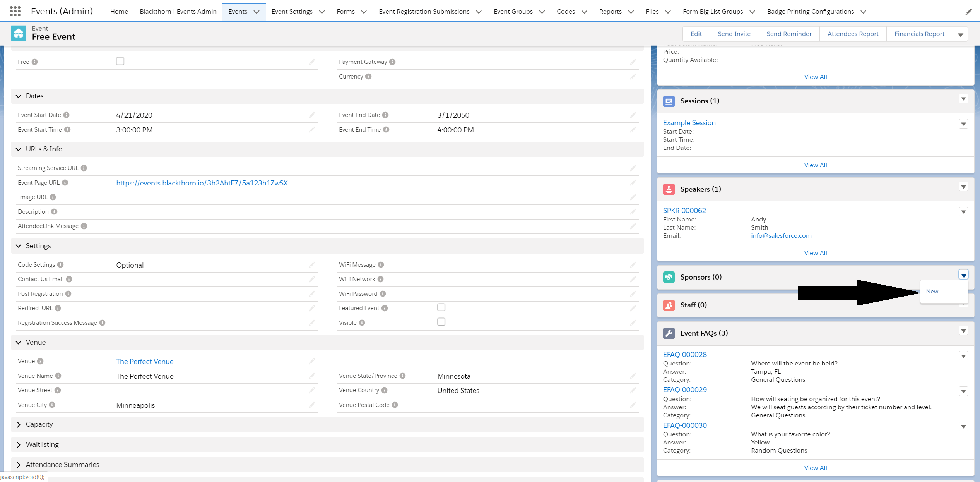Click the Speakers related list icon
The image size is (980, 482).
coord(669,189)
